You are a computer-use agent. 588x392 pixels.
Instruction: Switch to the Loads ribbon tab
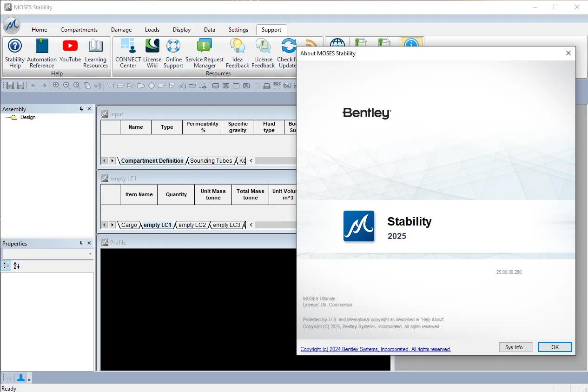click(152, 30)
